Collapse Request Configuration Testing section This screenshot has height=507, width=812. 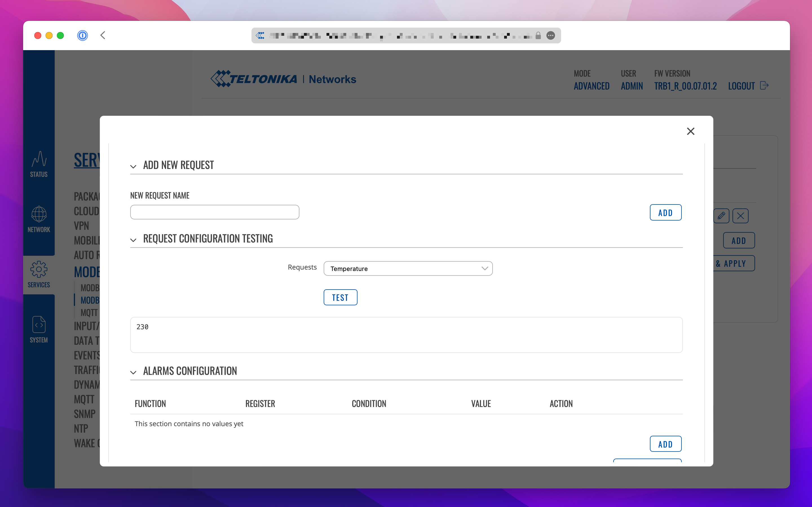133,240
